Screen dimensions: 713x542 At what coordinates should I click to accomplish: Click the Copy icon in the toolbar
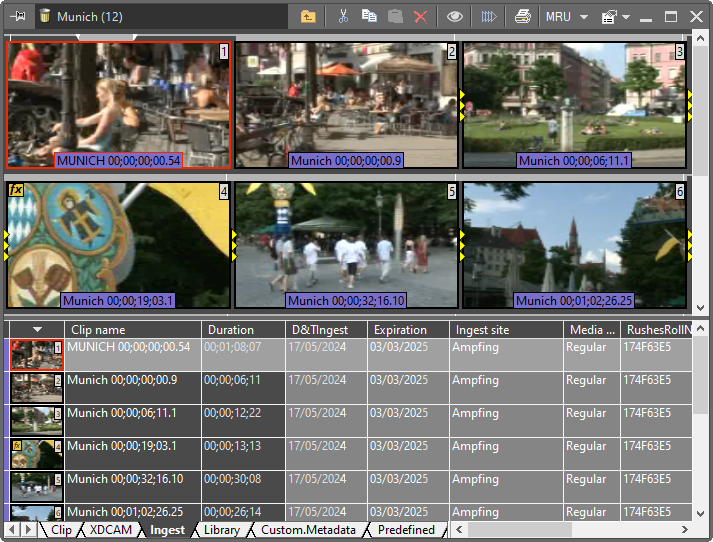[369, 16]
